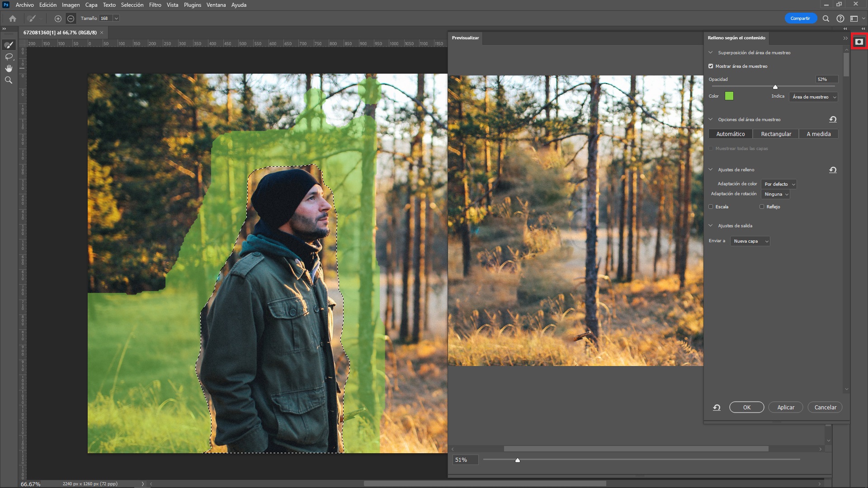Click the document zoom 66.67% field
The image size is (868, 488).
pos(31,484)
